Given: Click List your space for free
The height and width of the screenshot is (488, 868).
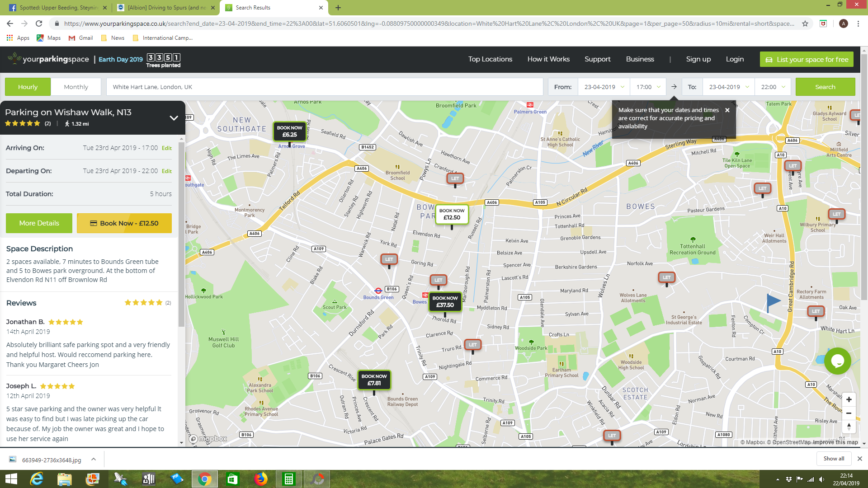Looking at the screenshot, I should 807,59.
